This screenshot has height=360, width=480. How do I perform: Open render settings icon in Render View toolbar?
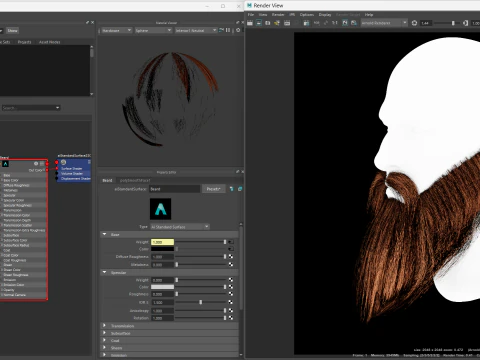click(306, 23)
